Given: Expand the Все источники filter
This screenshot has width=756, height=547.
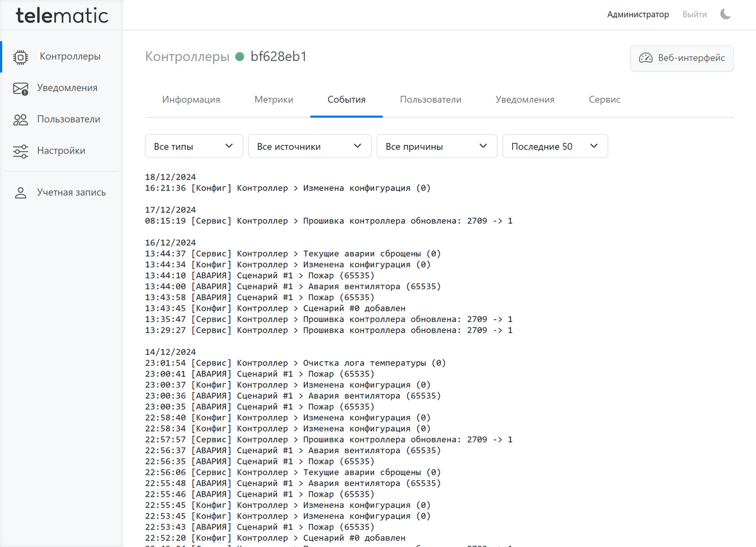Looking at the screenshot, I should click(309, 146).
